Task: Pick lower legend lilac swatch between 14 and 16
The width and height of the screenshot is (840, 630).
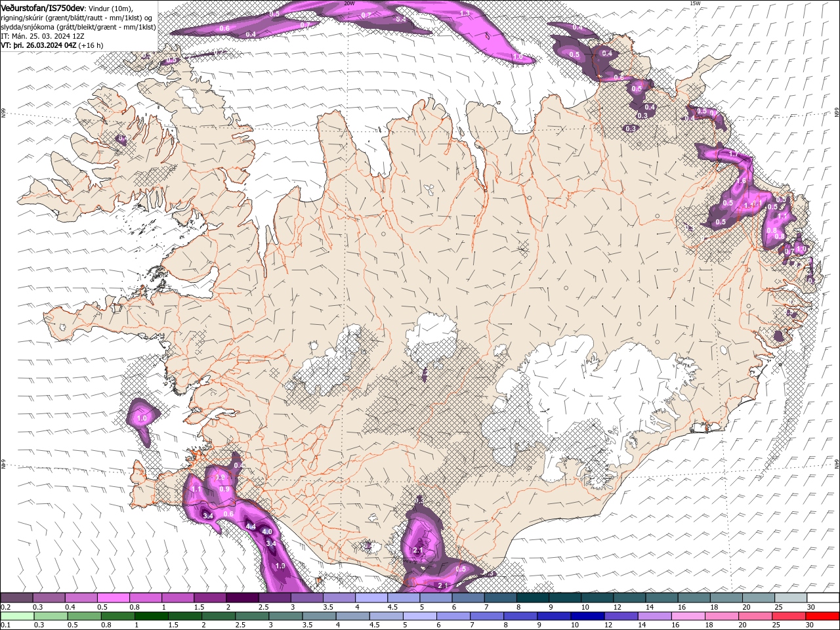Action: coord(655,616)
